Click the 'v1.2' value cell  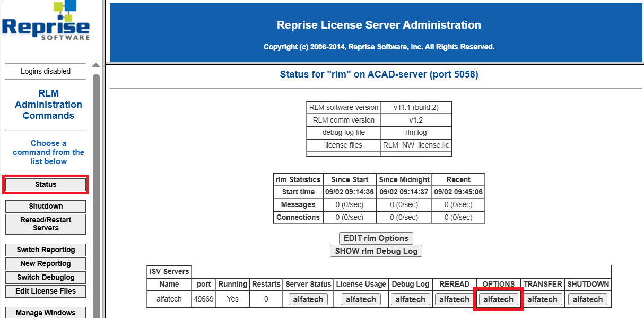click(416, 120)
